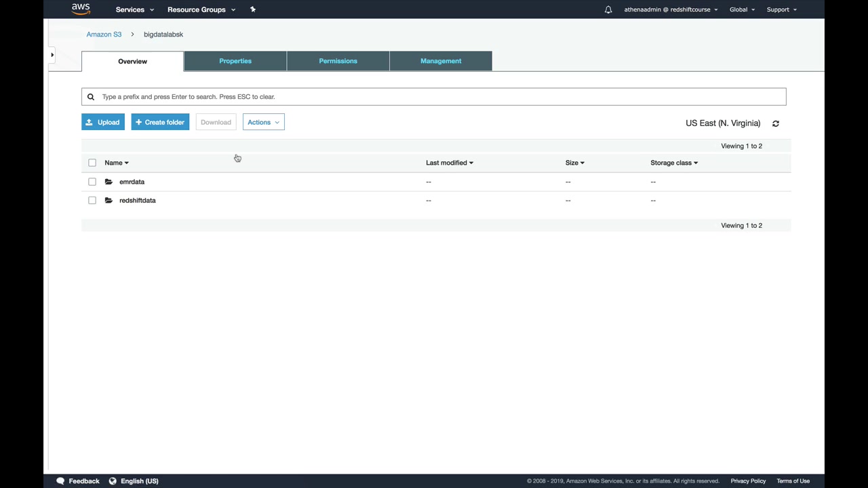Click the emrdata folder icon
Screen dimensions: 868x488
point(108,182)
